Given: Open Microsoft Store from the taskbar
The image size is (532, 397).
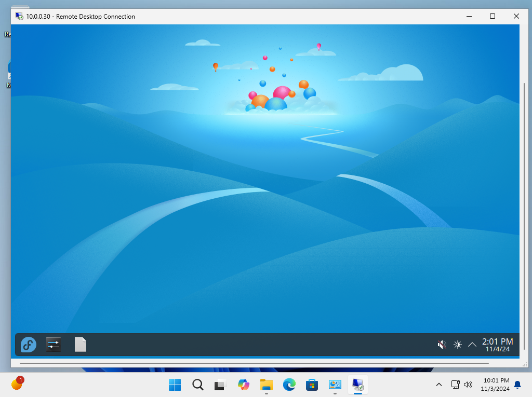Looking at the screenshot, I should [x=312, y=385].
